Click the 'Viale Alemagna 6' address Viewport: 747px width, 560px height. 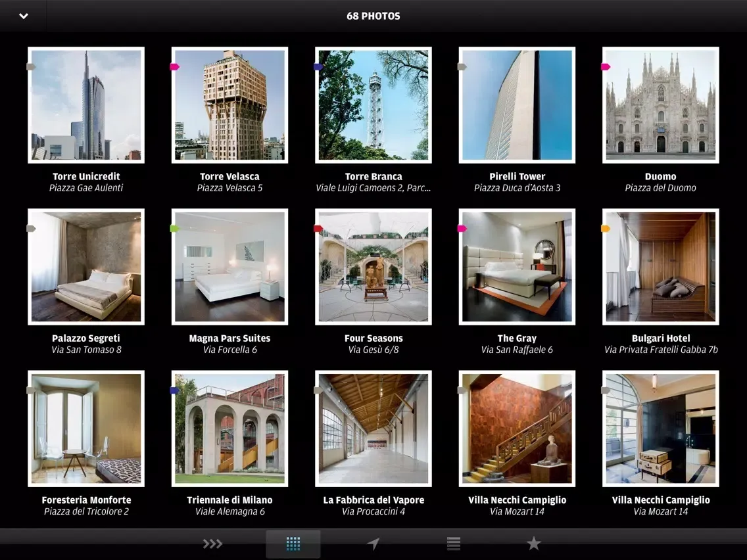pyautogui.click(x=229, y=512)
